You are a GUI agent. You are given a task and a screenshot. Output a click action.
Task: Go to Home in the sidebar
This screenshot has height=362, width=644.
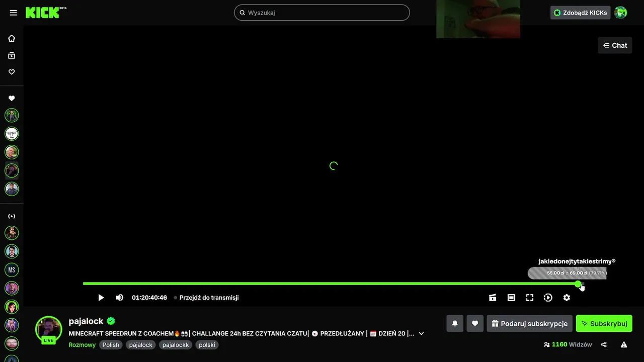click(x=12, y=39)
